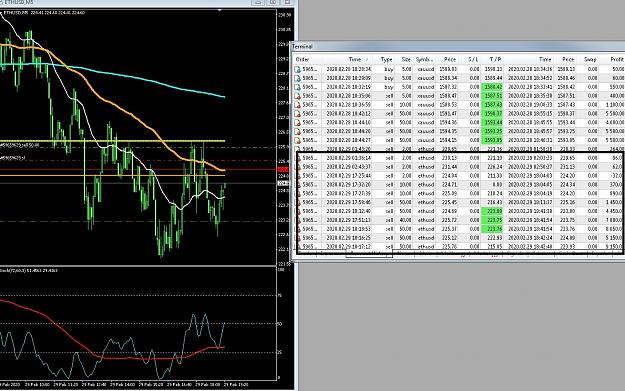The height and width of the screenshot is (391, 625).
Task: Click the sell order icon in the 1588.47 row
Action: pos(297,96)
